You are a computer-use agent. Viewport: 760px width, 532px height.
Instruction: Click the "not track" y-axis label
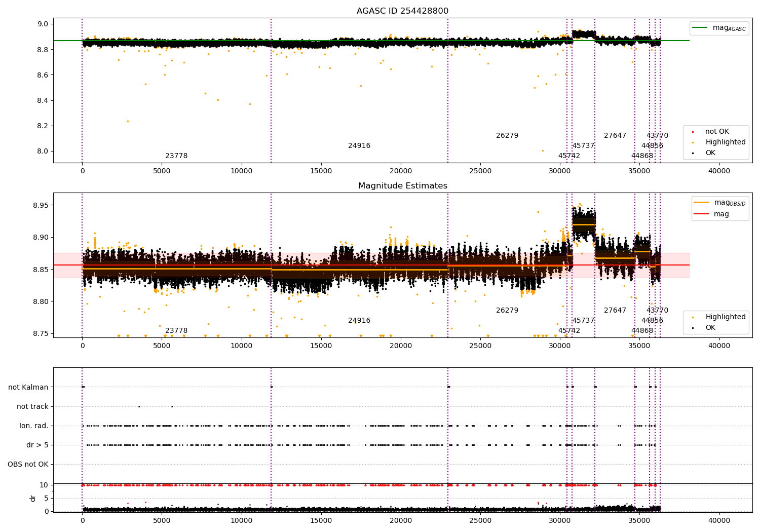coord(32,407)
